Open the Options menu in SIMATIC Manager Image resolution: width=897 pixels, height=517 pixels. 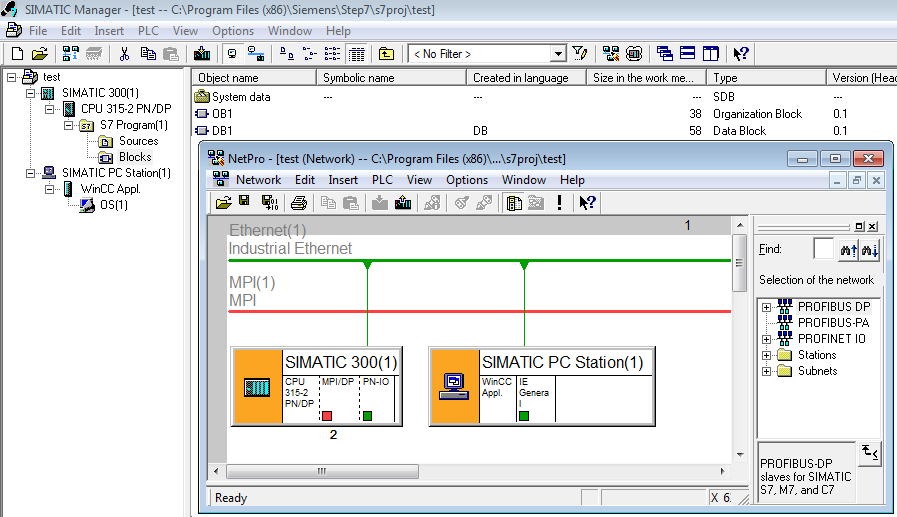[x=233, y=31]
